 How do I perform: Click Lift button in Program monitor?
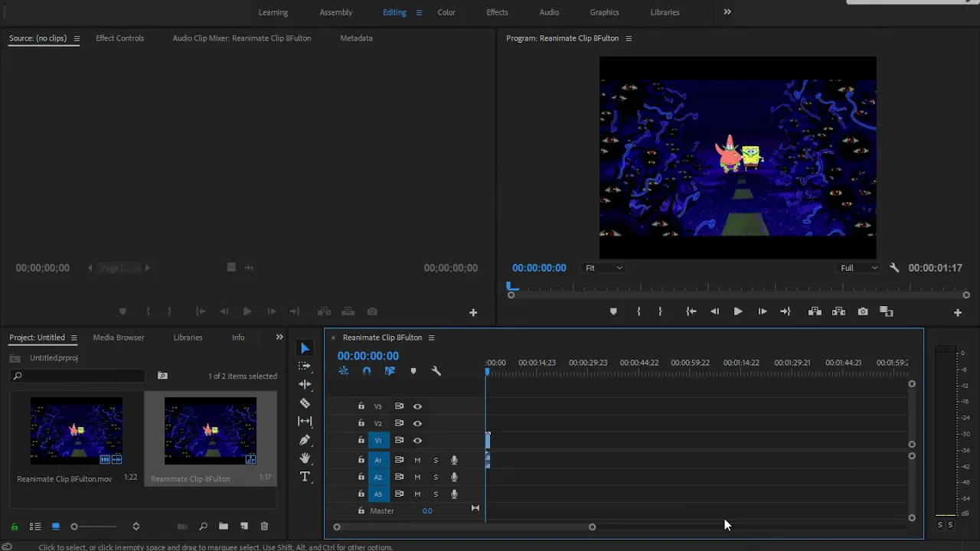[815, 311]
